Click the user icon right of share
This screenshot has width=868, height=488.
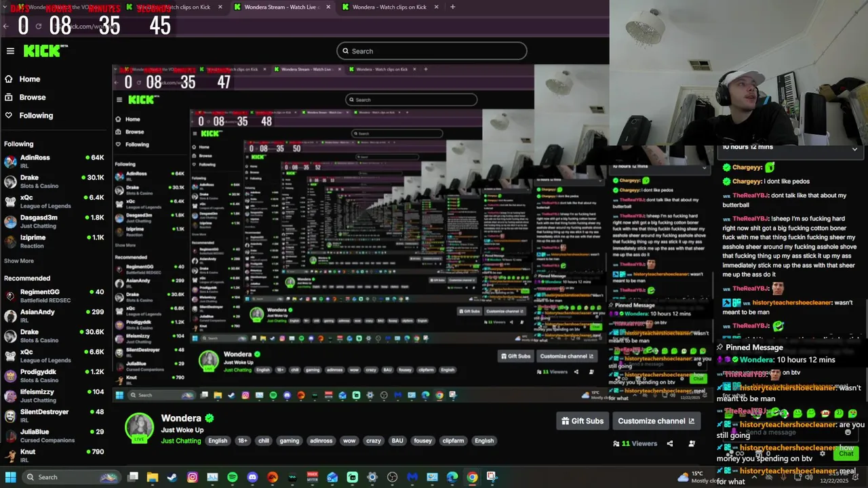692,444
